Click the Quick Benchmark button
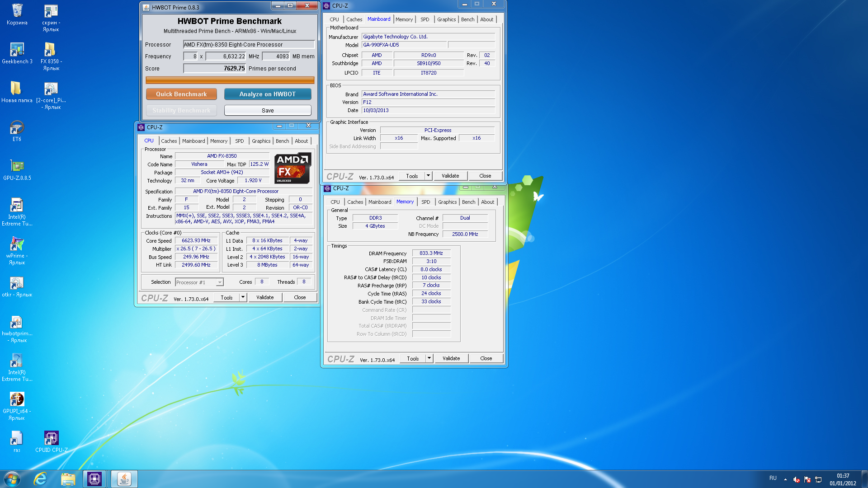 tap(181, 94)
